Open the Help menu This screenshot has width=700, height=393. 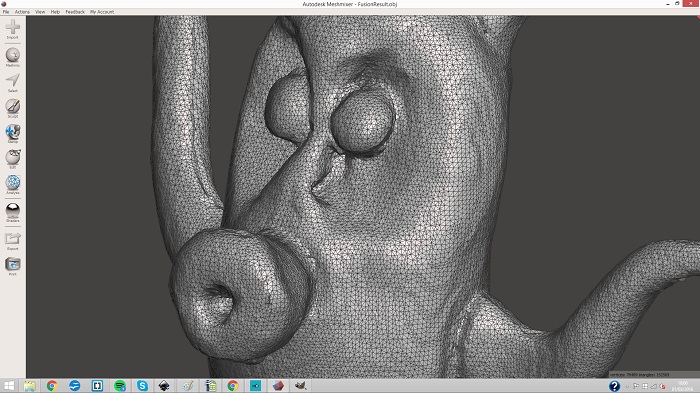tap(55, 12)
